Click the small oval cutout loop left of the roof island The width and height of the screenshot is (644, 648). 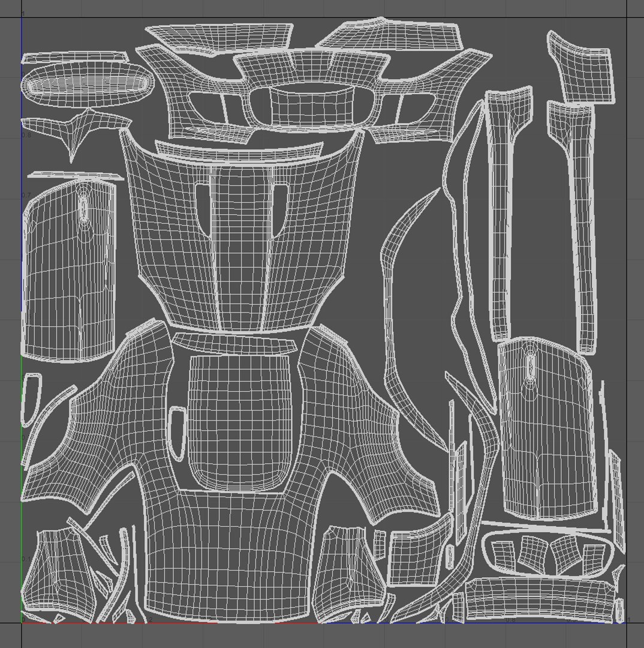tap(177, 434)
